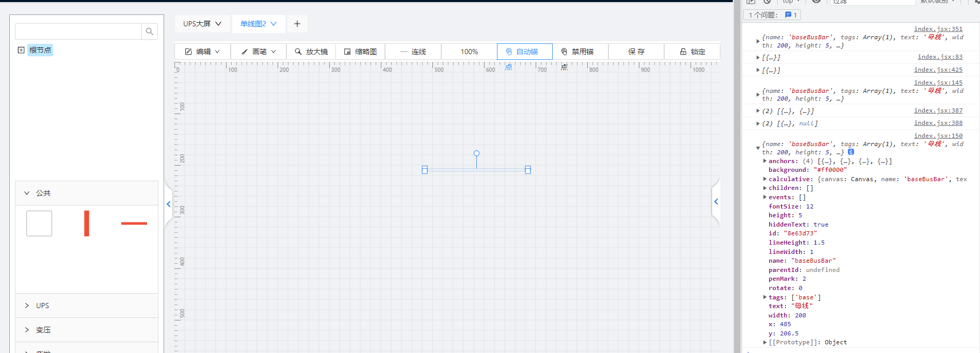This screenshot has height=353, width=980.
Task: Focus the tree search input field
Action: pos(78,31)
